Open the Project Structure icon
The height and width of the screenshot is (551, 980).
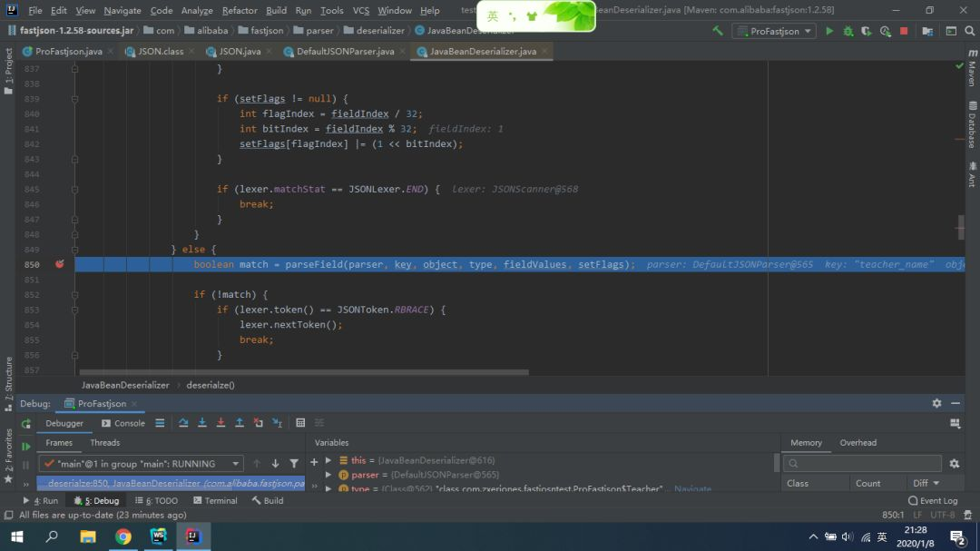tap(927, 31)
